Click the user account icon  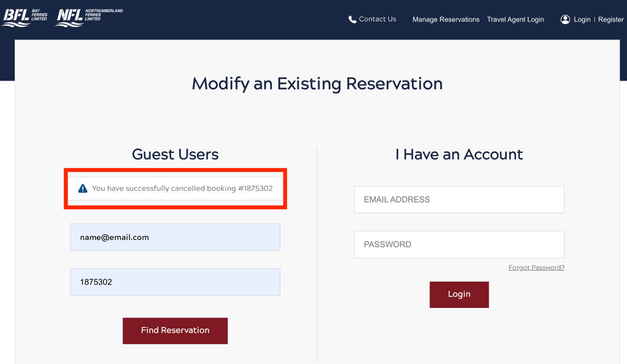[565, 19]
